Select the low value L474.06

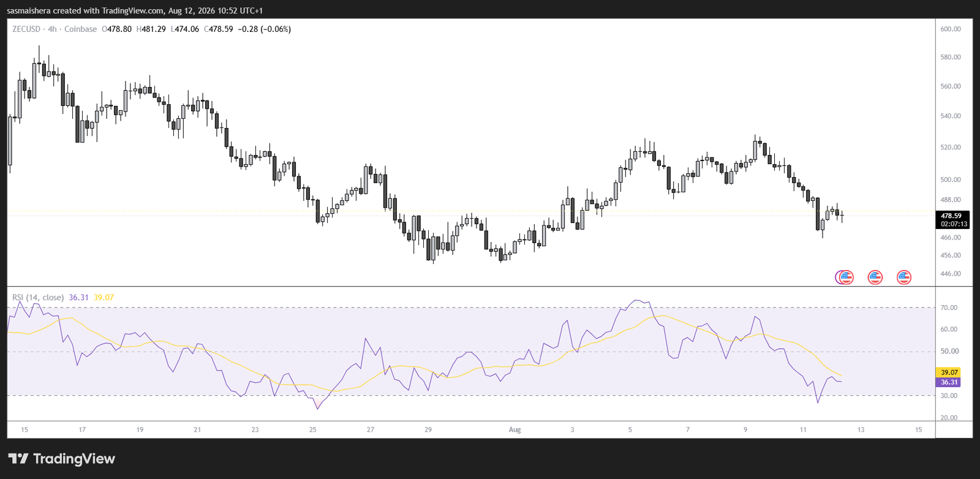[185, 29]
